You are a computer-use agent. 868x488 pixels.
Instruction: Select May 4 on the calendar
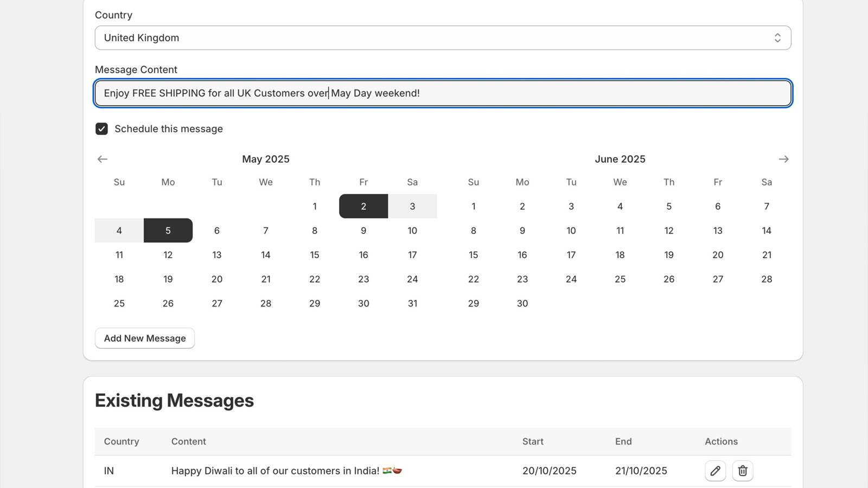(x=119, y=230)
